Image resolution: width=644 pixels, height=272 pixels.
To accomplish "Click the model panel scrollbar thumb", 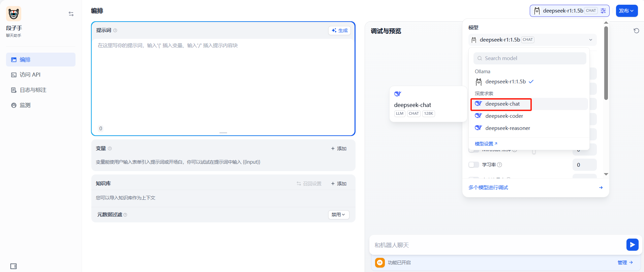I will 606,63.
